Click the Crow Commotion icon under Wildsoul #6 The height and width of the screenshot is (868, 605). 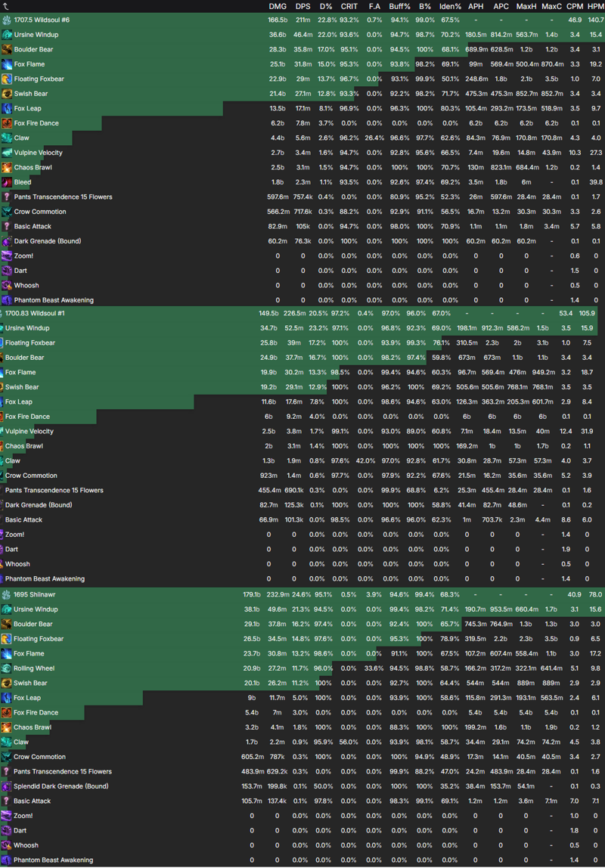coord(7,212)
